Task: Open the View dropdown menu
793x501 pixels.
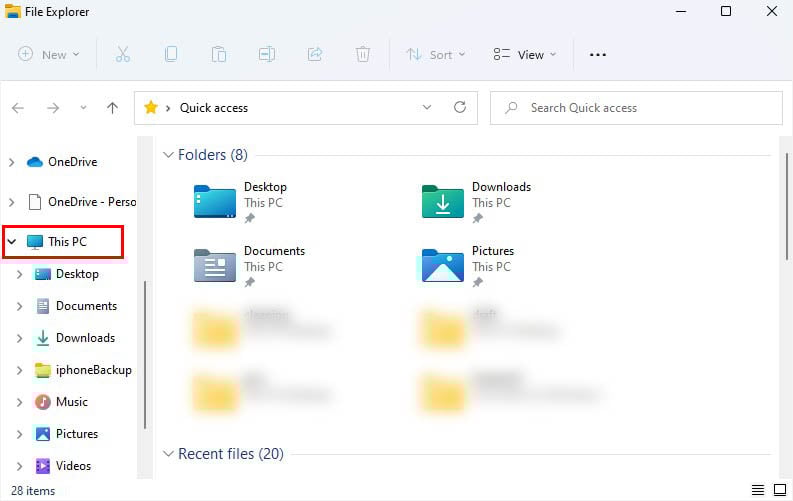Action: 524,54
